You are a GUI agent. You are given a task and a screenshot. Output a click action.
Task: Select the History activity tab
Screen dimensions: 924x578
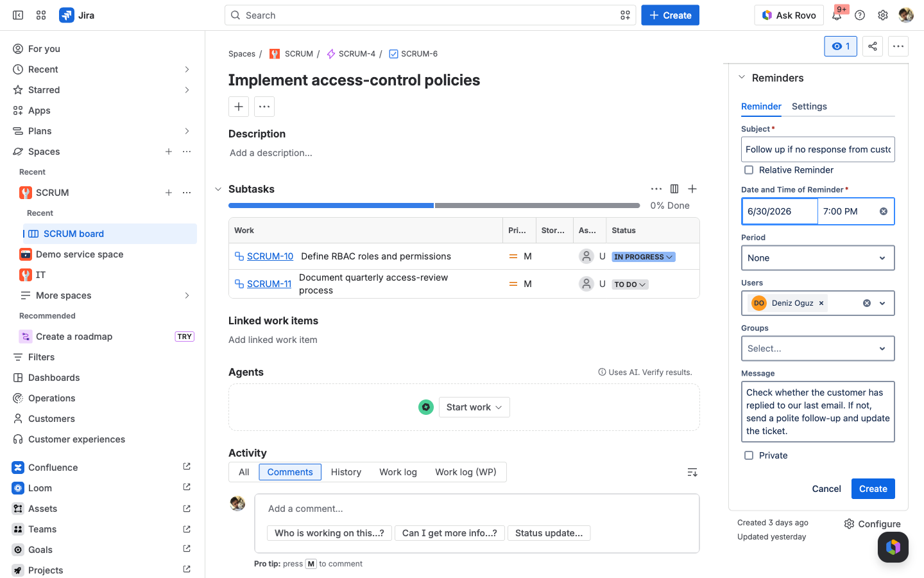click(346, 472)
